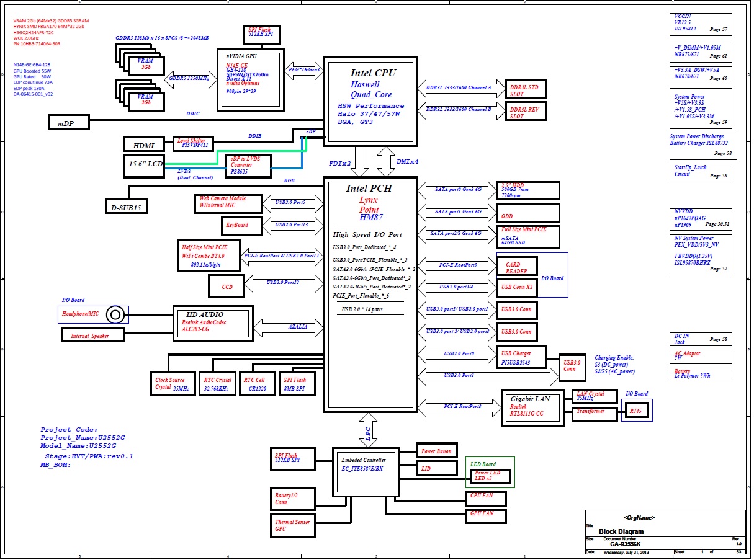Click the SPI Flash 8MB SPI box
This screenshot has width=754, height=560.
click(x=297, y=383)
